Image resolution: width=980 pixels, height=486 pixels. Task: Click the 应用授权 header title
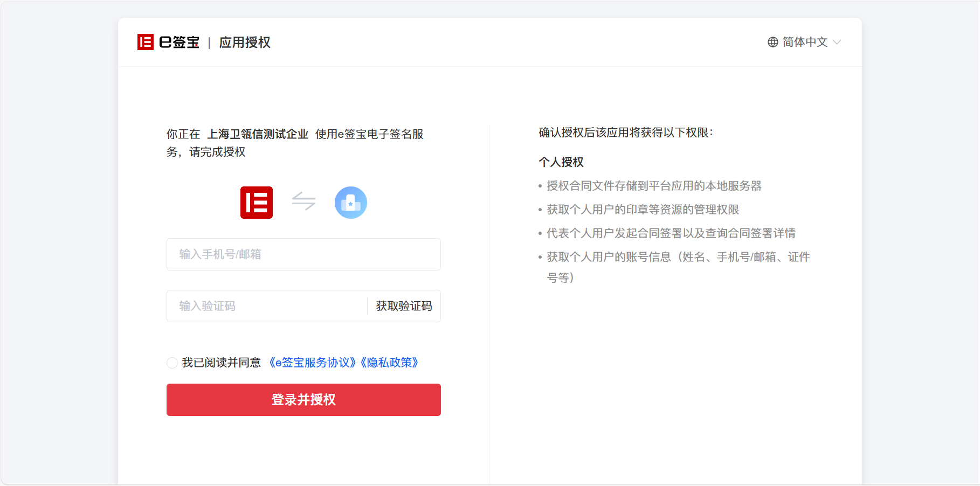[x=245, y=42]
